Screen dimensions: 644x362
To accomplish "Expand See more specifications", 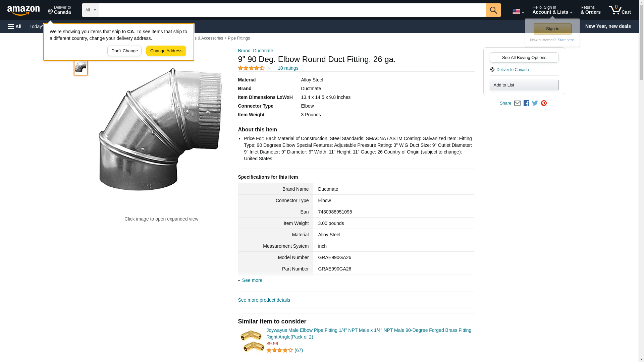I will [x=252, y=280].
